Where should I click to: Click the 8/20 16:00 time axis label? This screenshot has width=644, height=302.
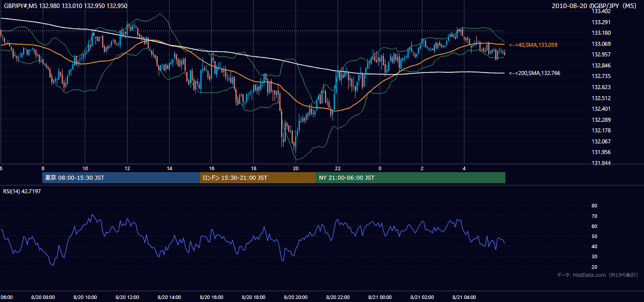pyautogui.click(x=211, y=297)
